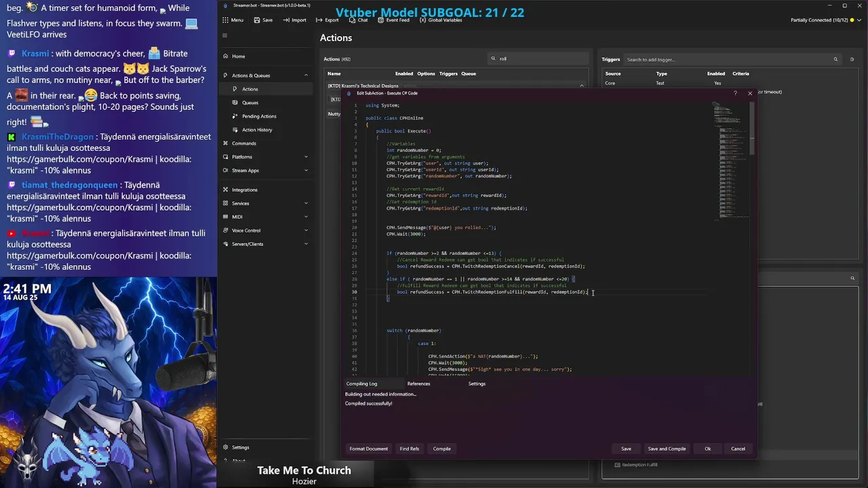Switch to the References tab
Viewport: 868px width, 488px height.
(x=418, y=384)
